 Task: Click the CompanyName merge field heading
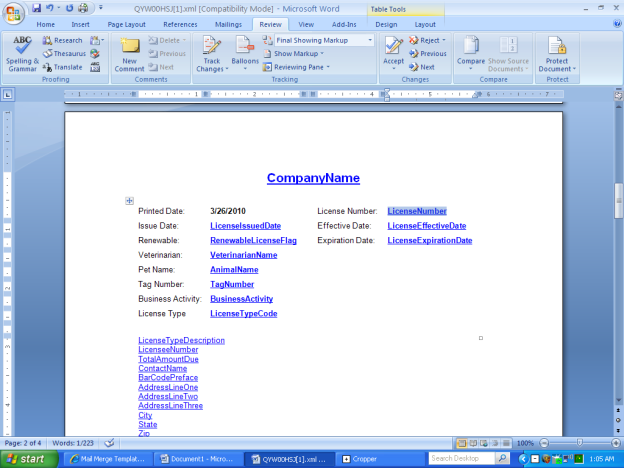point(313,178)
